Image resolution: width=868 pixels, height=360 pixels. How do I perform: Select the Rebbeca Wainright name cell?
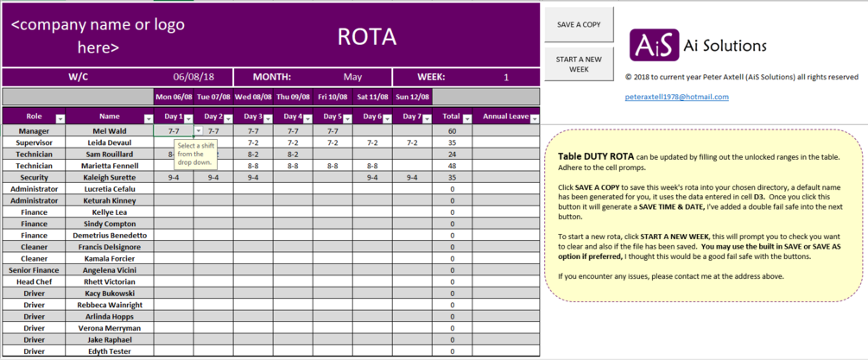(110, 306)
